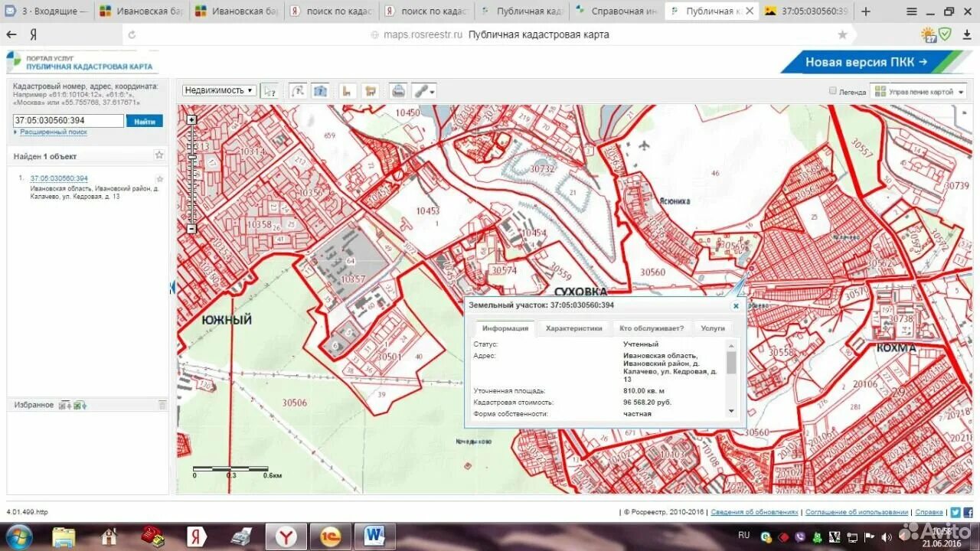Screen dimensions: 980x551
Task: Open the red telephone taskbar application
Action: 153,536
